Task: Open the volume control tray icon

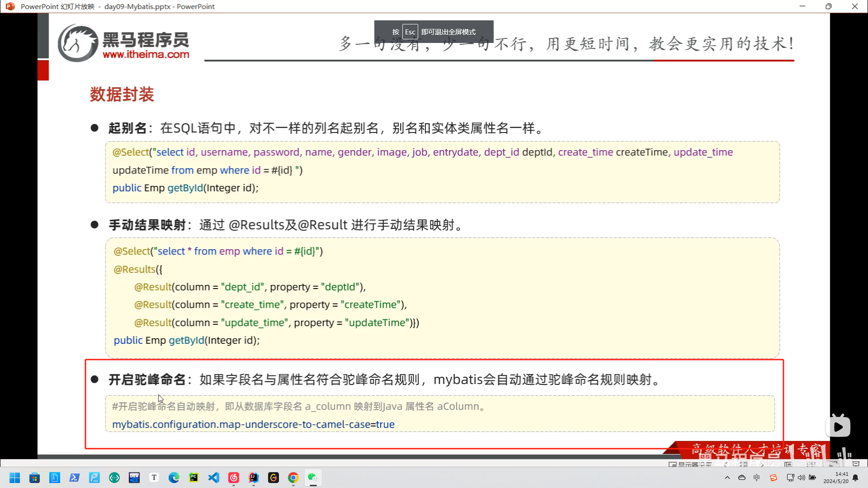Action: pyautogui.click(x=801, y=478)
